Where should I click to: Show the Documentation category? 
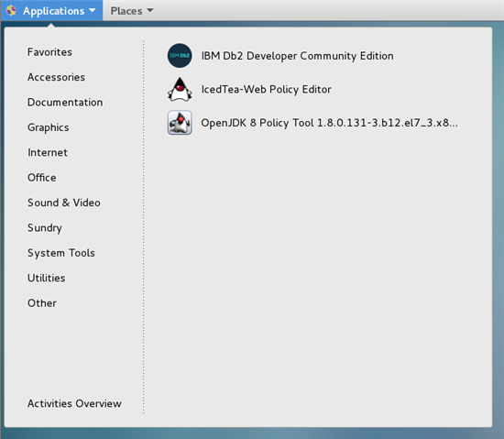pyautogui.click(x=65, y=103)
